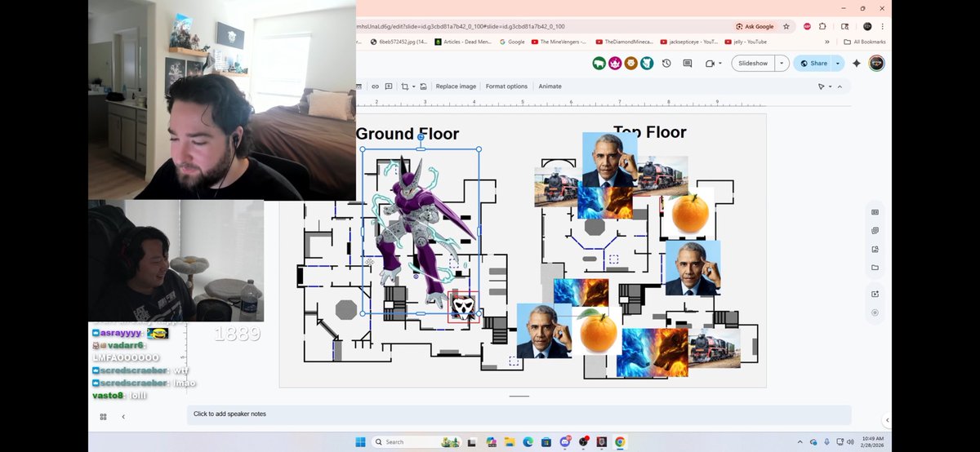
Task: Start a Meet call camera icon
Action: pyautogui.click(x=709, y=63)
